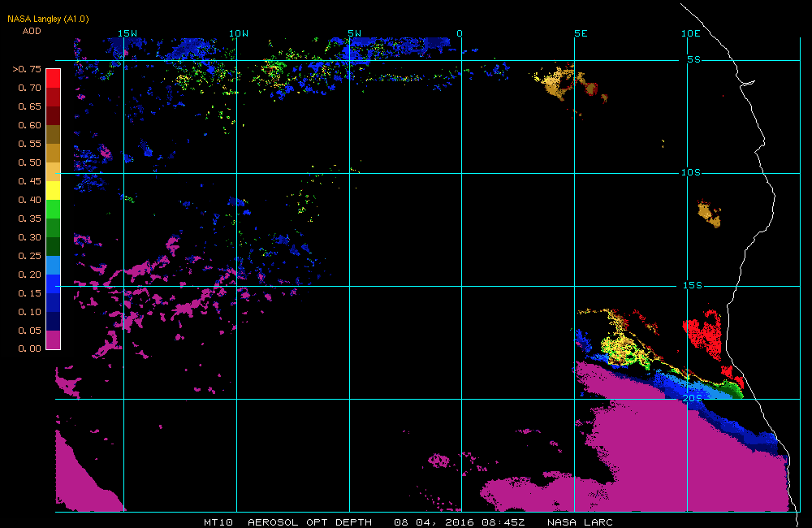Click the light blue legend swatch between 0.20 and 0.25
Screen dimensions: 812x528
54,265
